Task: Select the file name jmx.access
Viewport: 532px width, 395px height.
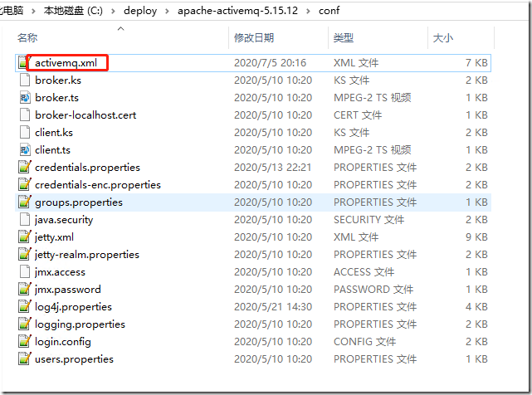Action: 60,272
